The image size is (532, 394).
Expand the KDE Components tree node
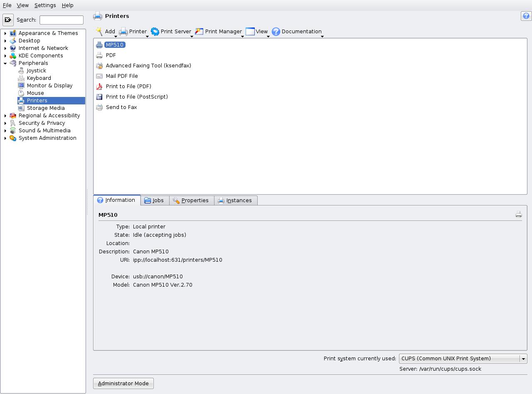(5, 56)
